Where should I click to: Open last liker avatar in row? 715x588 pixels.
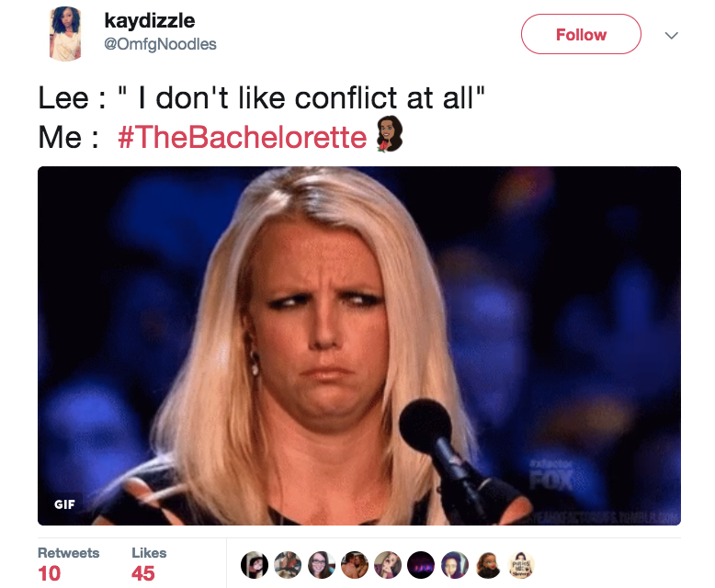(521, 565)
